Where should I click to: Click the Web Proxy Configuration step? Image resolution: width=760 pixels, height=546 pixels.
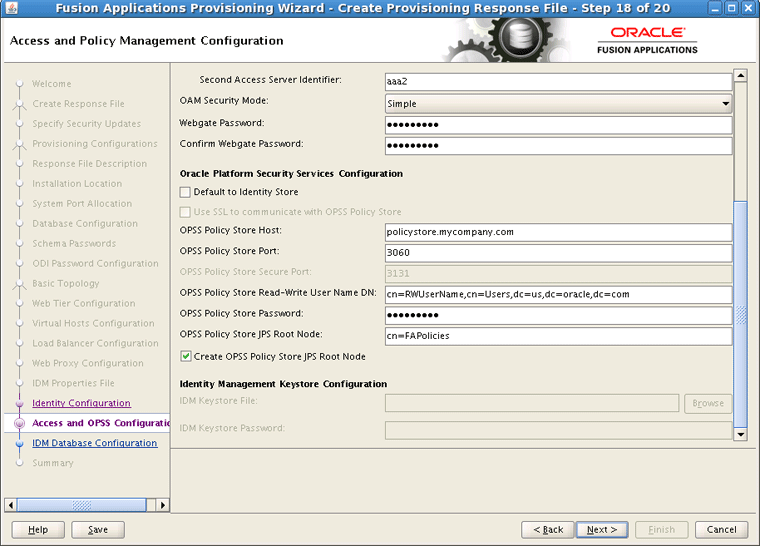point(88,363)
